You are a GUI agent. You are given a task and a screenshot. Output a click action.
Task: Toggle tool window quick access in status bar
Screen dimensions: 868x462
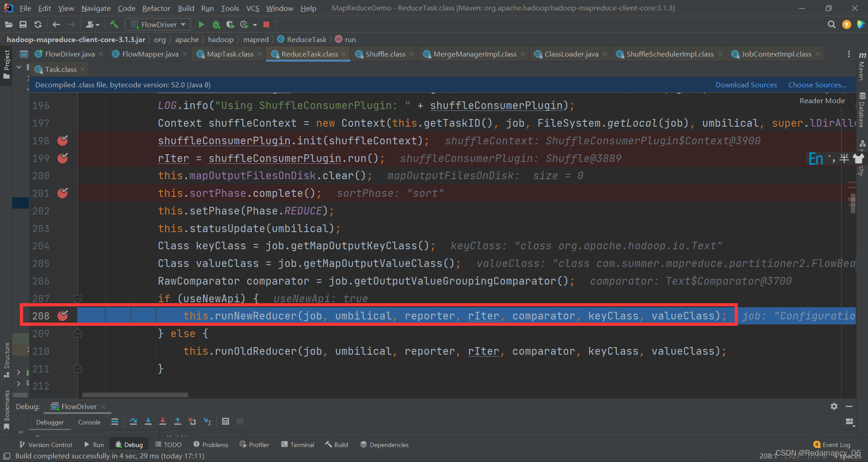click(7, 456)
